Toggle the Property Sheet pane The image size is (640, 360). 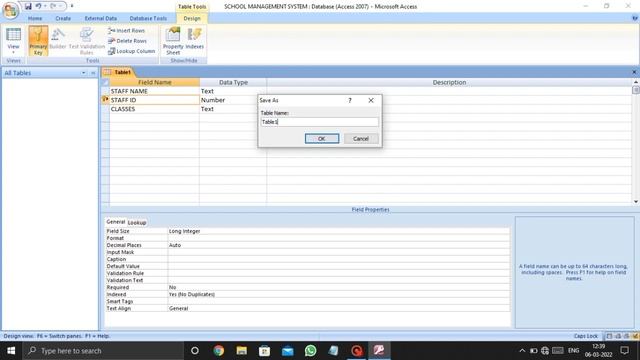(x=173, y=41)
